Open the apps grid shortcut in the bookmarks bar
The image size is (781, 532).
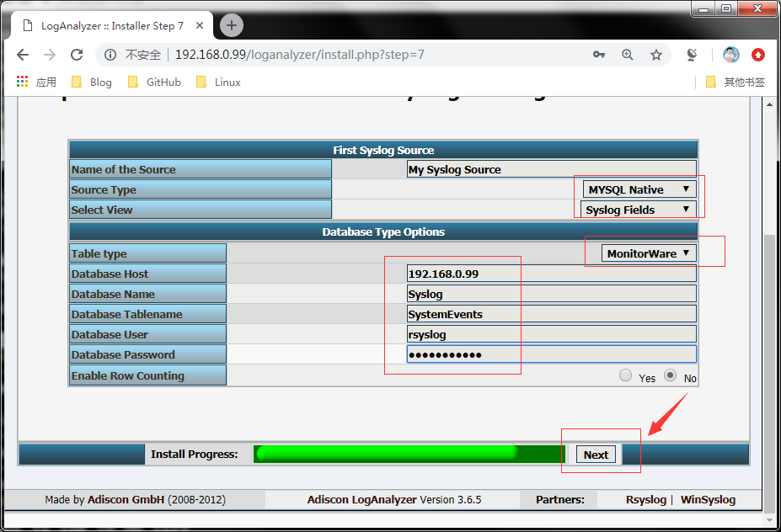point(23,82)
